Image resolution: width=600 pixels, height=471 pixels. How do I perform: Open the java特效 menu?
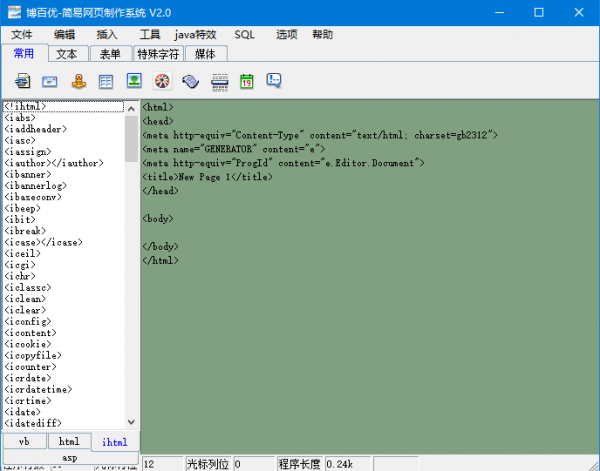(x=195, y=34)
